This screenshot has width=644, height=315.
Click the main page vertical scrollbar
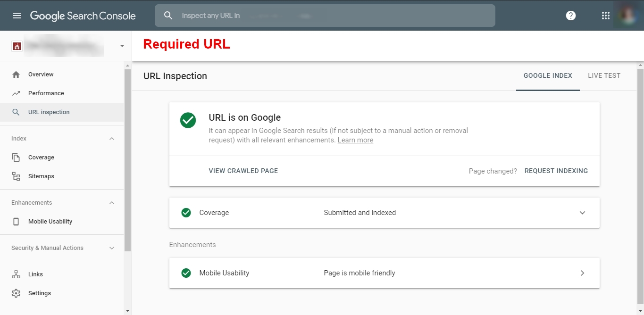coord(640,186)
